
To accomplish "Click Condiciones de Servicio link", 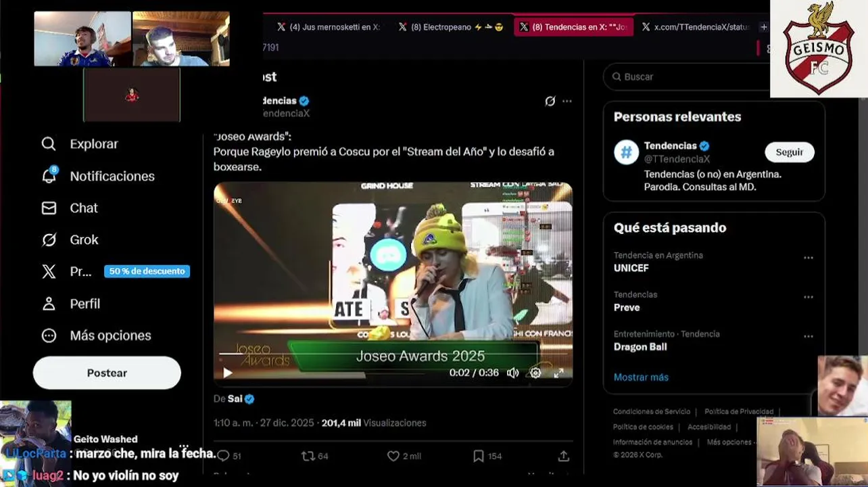I will click(652, 411).
